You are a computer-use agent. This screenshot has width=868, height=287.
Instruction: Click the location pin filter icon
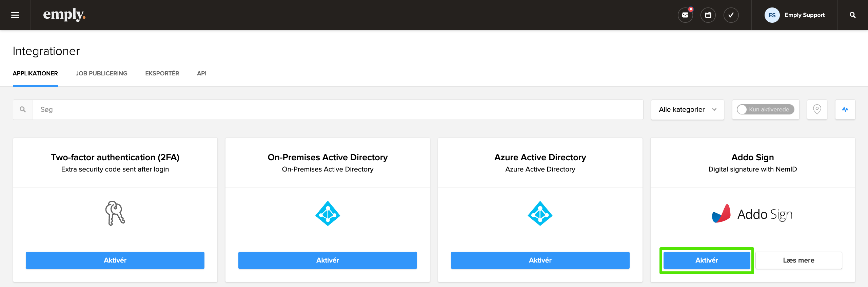pyautogui.click(x=817, y=109)
